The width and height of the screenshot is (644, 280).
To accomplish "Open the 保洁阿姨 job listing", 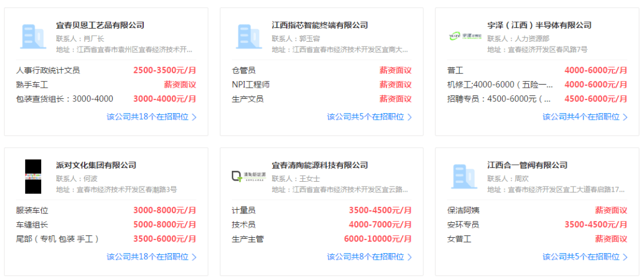I will coord(463,211).
